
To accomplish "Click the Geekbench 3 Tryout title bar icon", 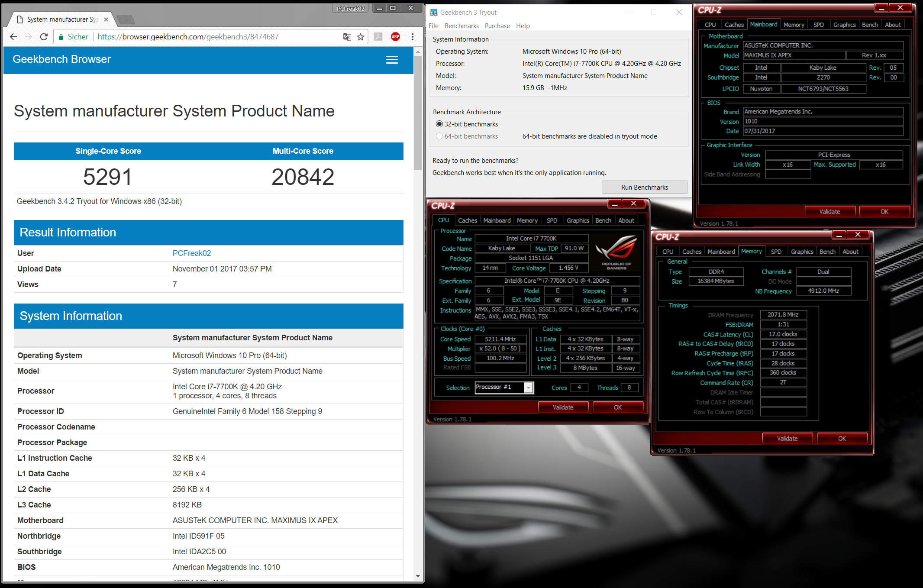I will coord(433,12).
